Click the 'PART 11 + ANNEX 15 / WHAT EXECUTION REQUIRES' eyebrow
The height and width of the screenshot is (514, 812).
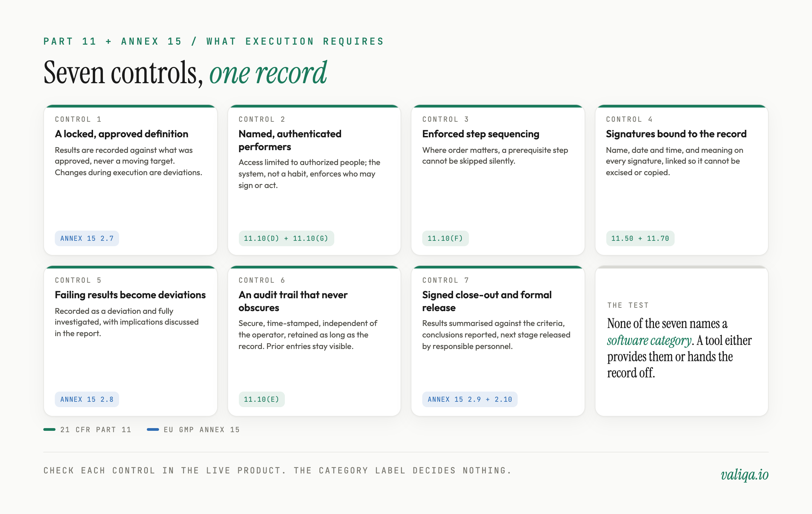point(214,41)
